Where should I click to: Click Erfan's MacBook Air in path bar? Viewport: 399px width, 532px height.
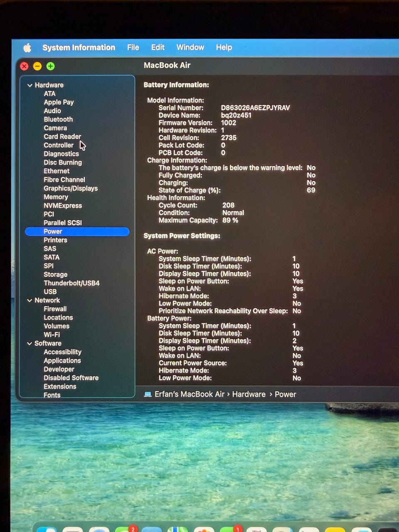coord(190,394)
